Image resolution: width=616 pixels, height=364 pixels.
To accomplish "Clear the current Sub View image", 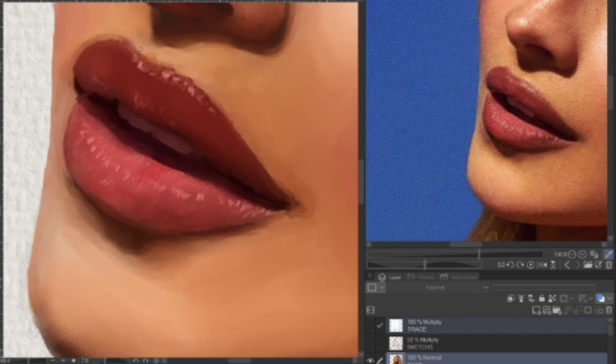I will pos(609,265).
